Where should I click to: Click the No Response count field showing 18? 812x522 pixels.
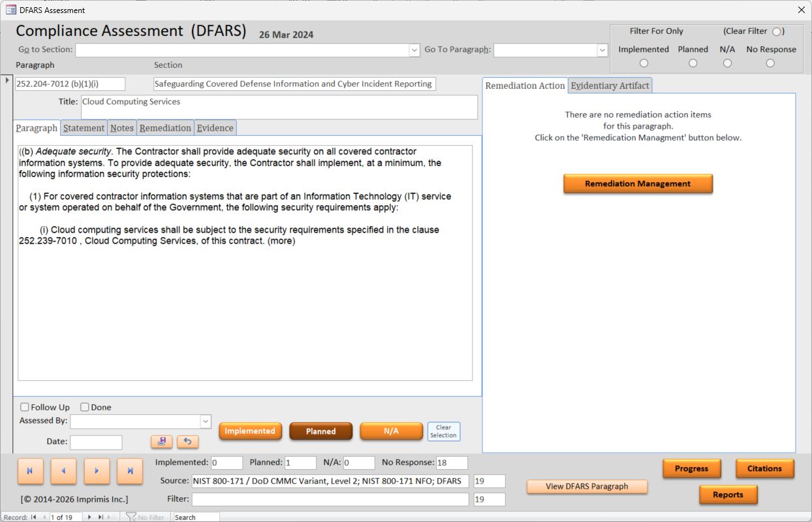452,463
